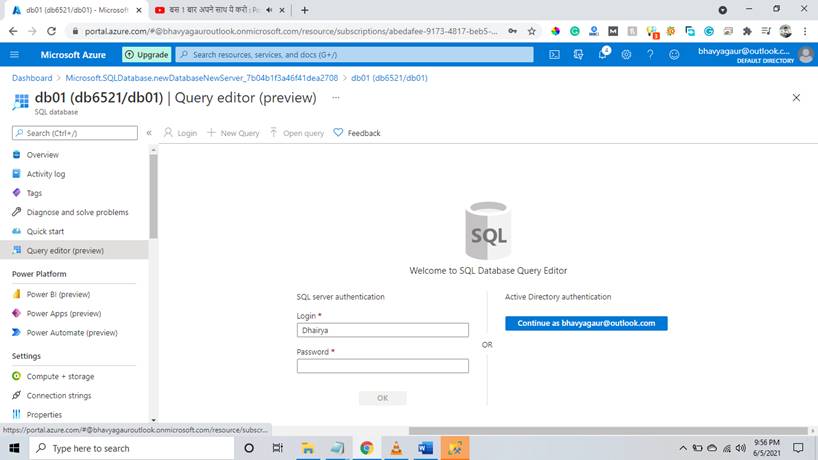The width and height of the screenshot is (818, 460).
Task: Click New Query in the toolbar
Action: tap(233, 133)
